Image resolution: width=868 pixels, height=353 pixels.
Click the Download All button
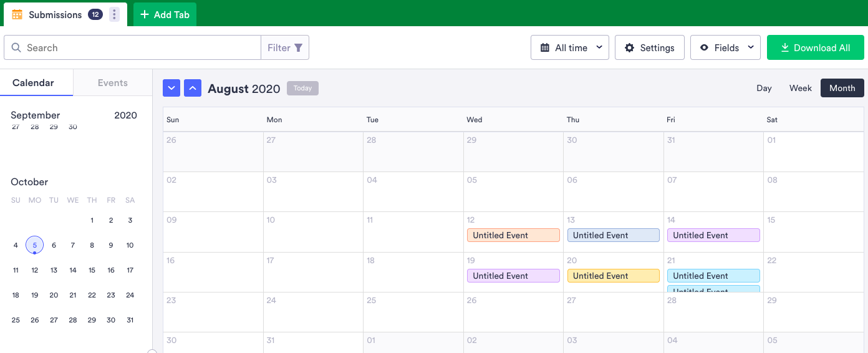pyautogui.click(x=815, y=48)
